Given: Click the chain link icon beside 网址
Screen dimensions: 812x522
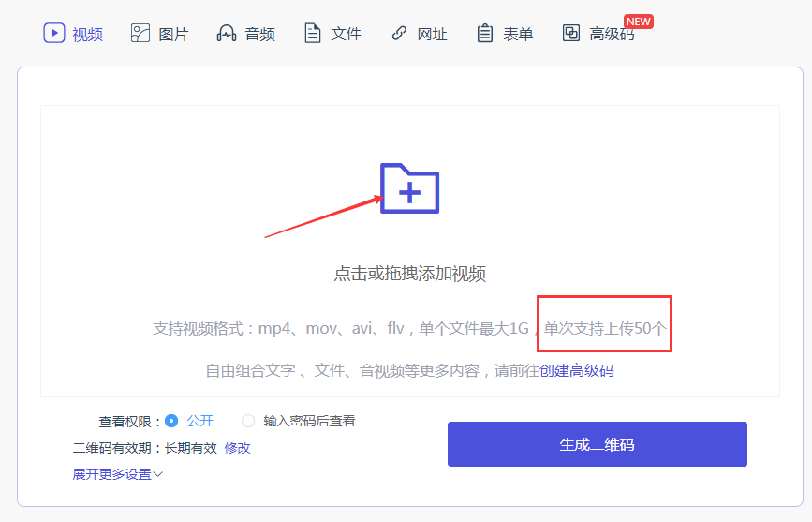Looking at the screenshot, I should point(399,33).
